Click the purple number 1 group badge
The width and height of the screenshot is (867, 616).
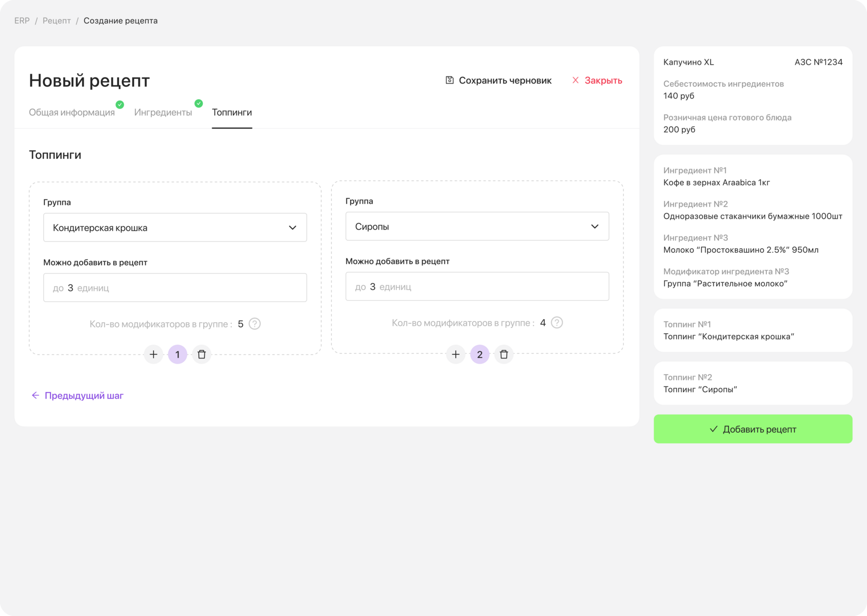[x=178, y=354]
